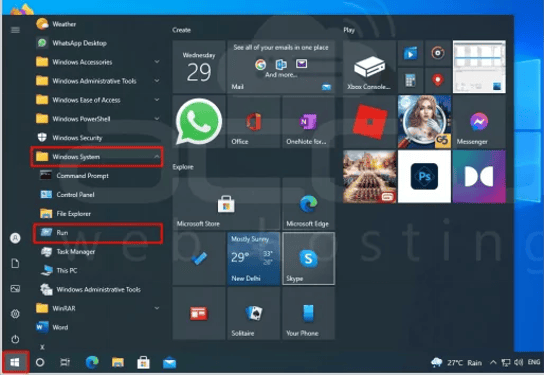Open the Calculator small tile
546x376 pixels.
pos(411,80)
